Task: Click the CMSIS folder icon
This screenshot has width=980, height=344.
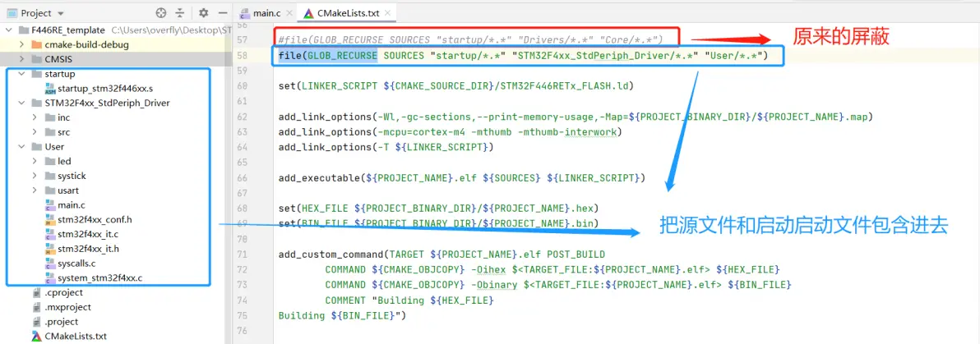Action: click(x=35, y=58)
